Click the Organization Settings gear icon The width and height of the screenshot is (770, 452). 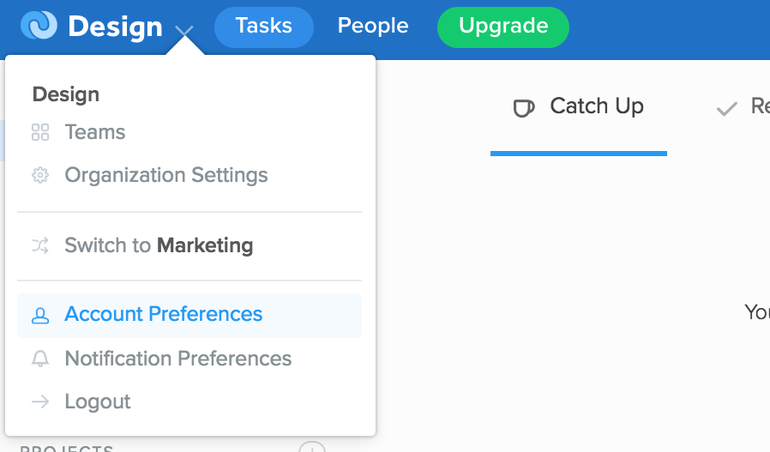click(40, 175)
